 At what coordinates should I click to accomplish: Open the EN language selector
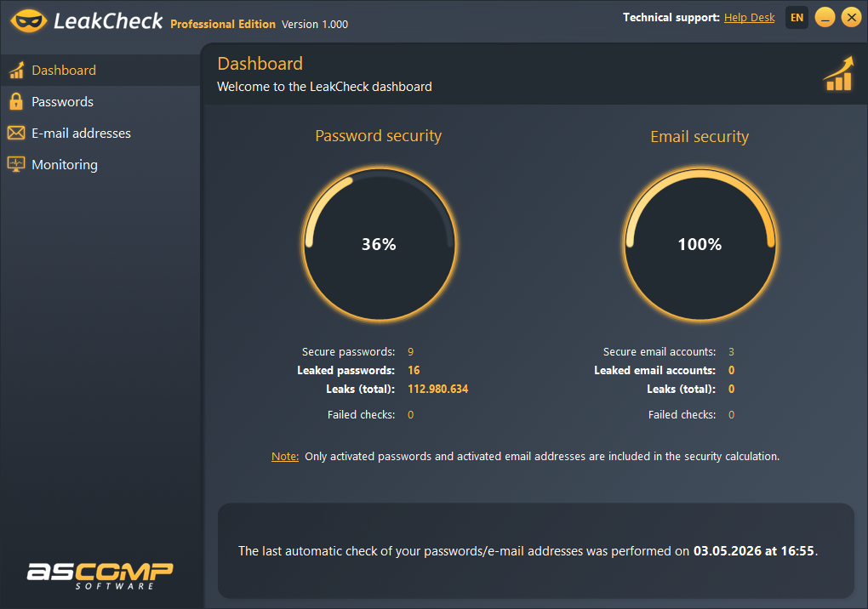797,17
